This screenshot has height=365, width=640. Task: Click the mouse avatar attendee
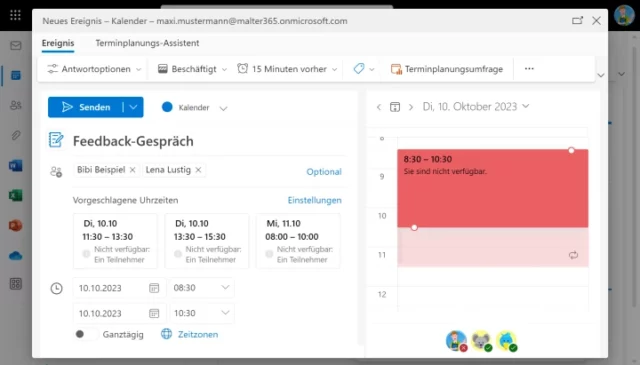[482, 341]
